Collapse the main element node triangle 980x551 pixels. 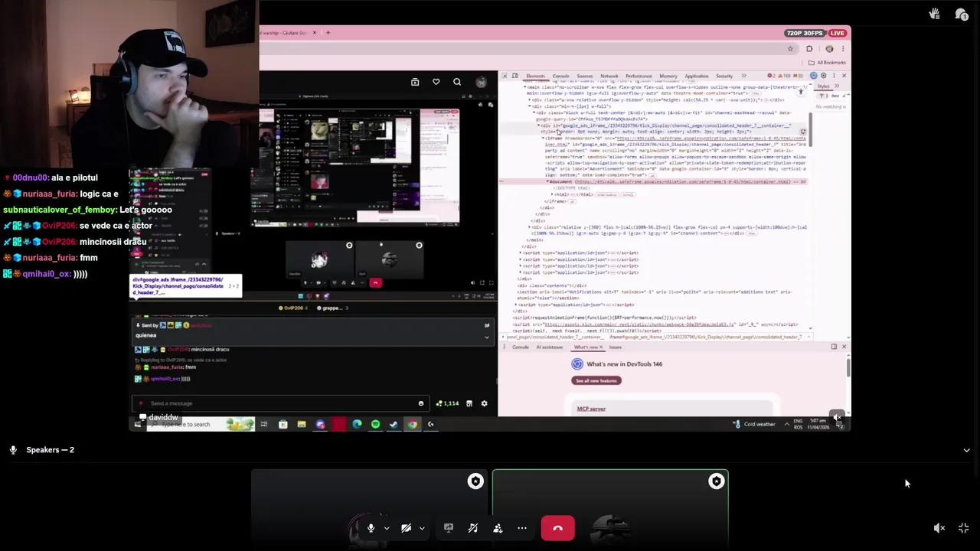click(526, 87)
